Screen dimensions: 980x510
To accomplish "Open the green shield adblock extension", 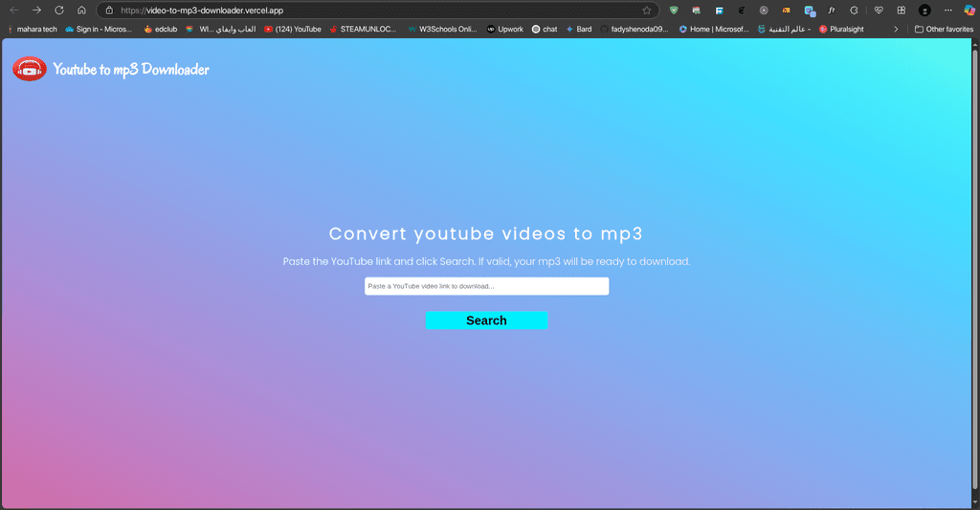I will pyautogui.click(x=674, y=10).
